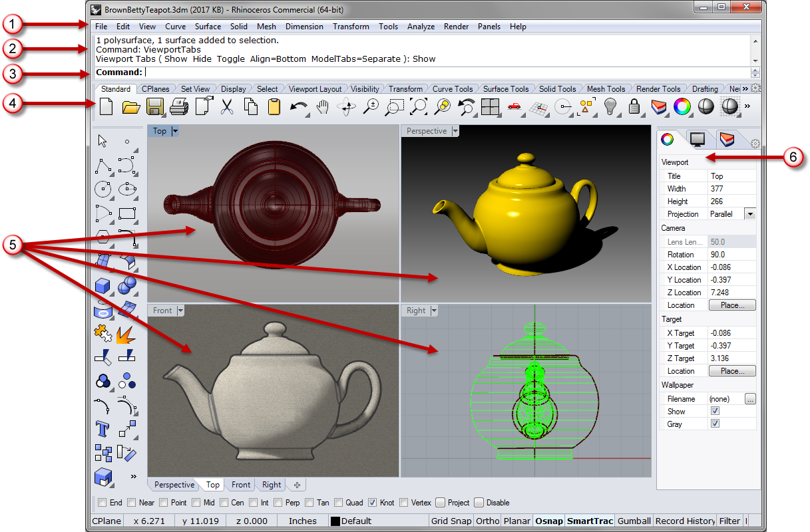Click the Undo arrow icon
810x532 pixels.
point(298,106)
